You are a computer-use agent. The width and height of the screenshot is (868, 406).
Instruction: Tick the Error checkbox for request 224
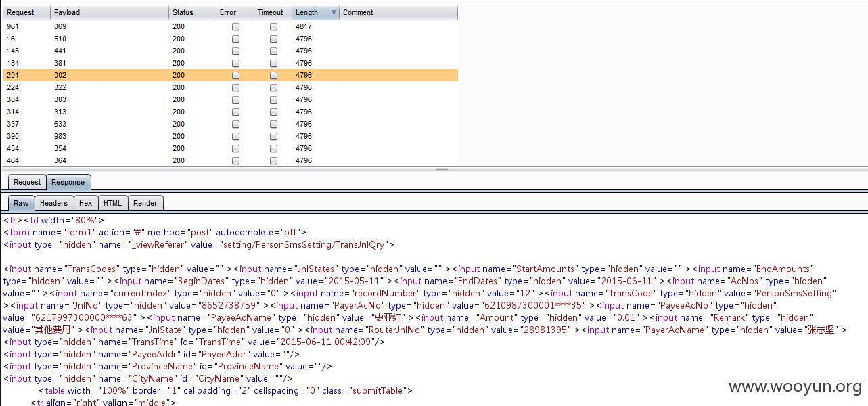[235, 88]
